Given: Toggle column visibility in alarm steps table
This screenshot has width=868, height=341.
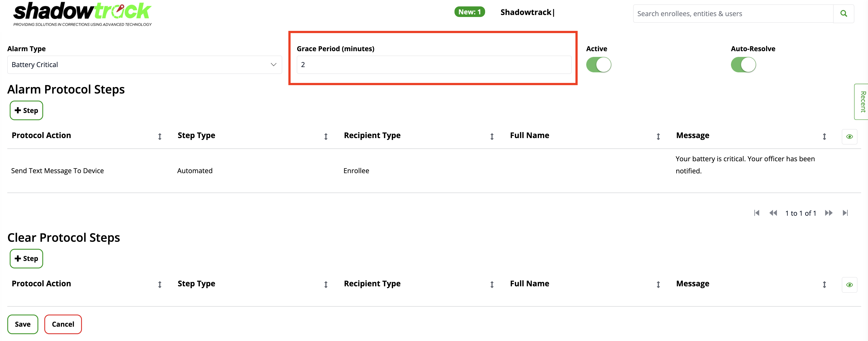Looking at the screenshot, I should [849, 137].
